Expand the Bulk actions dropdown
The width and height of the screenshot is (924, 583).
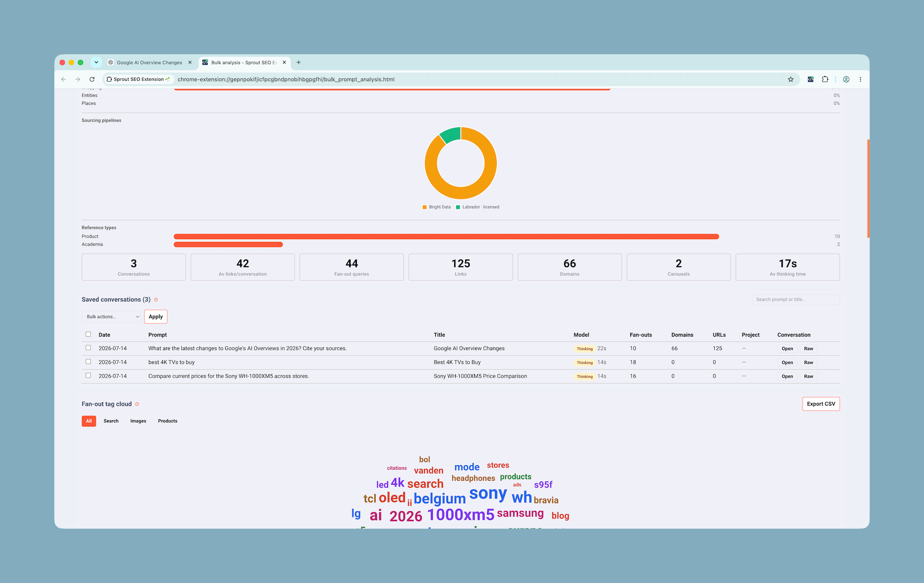(x=112, y=317)
